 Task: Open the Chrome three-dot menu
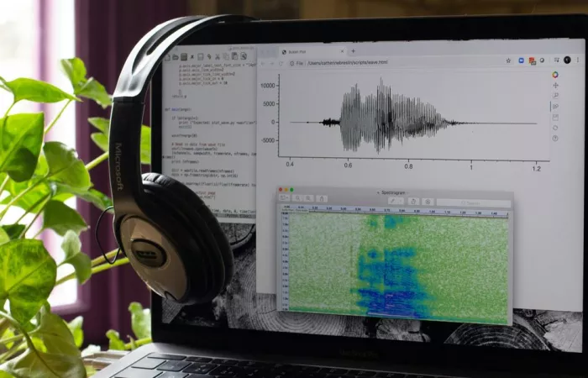coord(578,60)
